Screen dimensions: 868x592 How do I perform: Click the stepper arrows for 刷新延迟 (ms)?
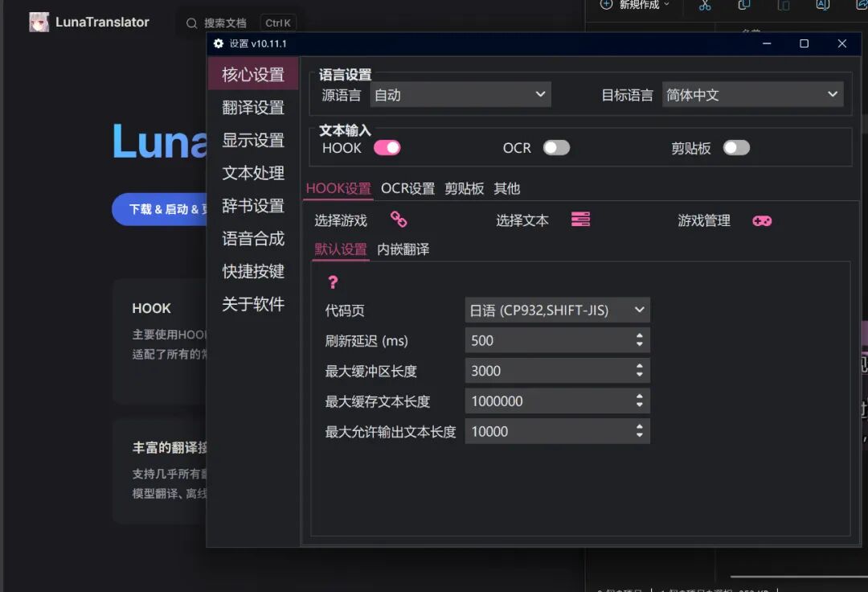tap(640, 340)
